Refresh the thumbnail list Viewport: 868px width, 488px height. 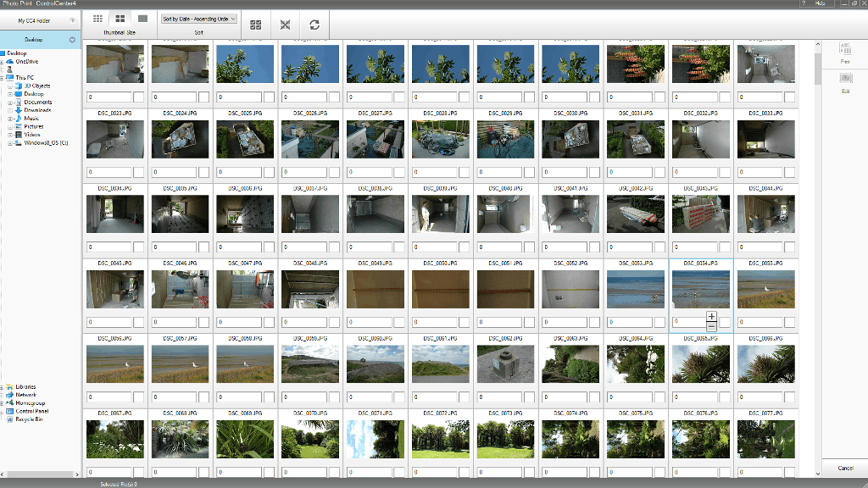pyautogui.click(x=314, y=25)
